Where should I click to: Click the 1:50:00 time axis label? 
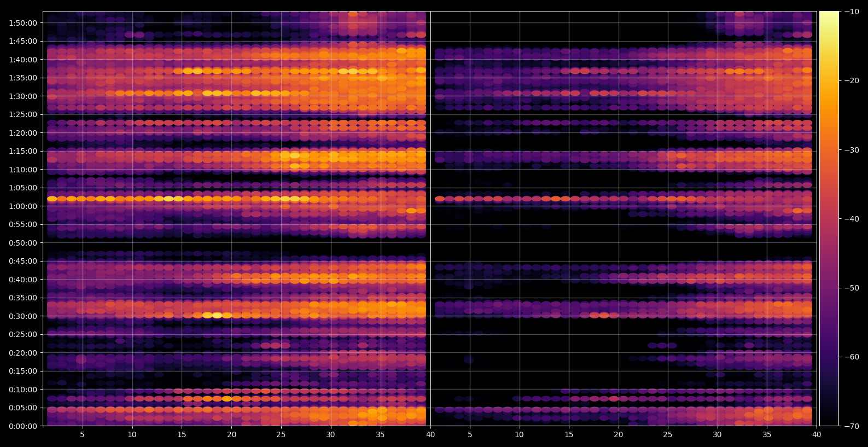[23, 23]
